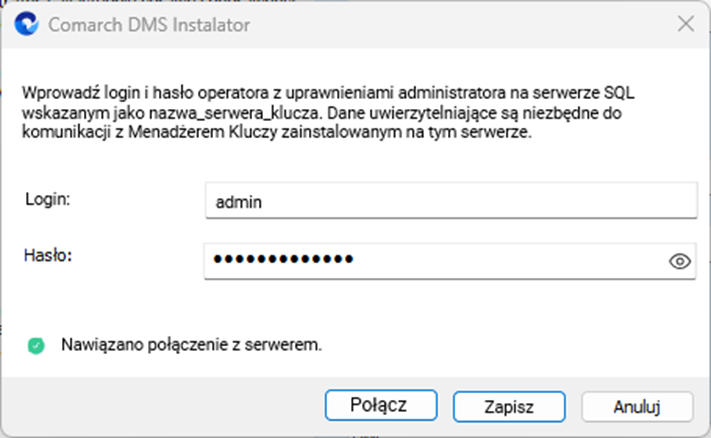Click the empty title bar area
Screen dimensions: 711x438
coord(463,24)
